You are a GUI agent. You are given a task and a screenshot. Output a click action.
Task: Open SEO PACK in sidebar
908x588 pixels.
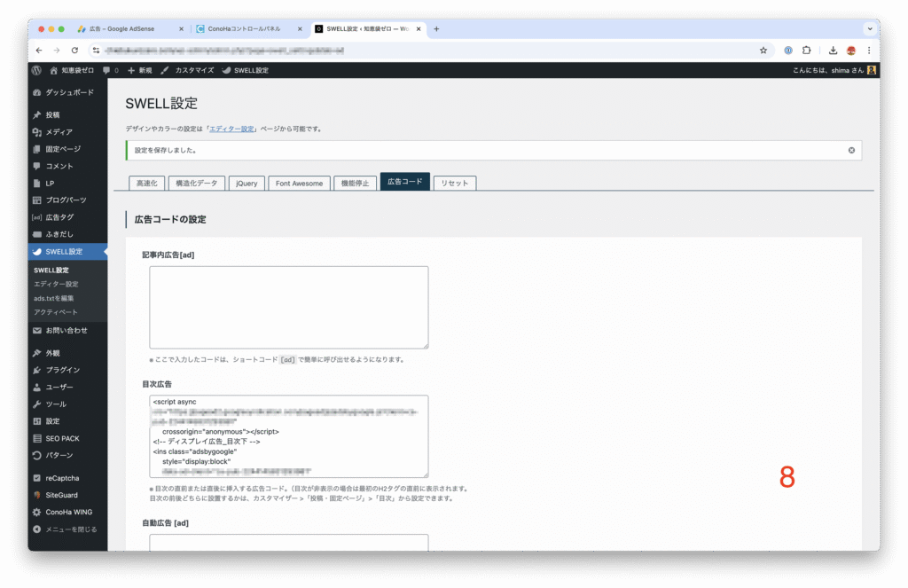(x=67, y=438)
